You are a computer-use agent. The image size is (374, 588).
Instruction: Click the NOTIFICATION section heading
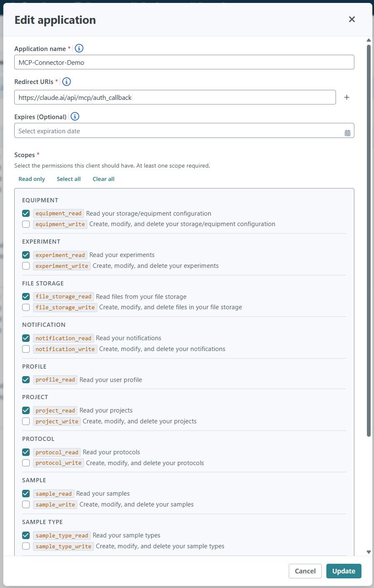(x=44, y=325)
